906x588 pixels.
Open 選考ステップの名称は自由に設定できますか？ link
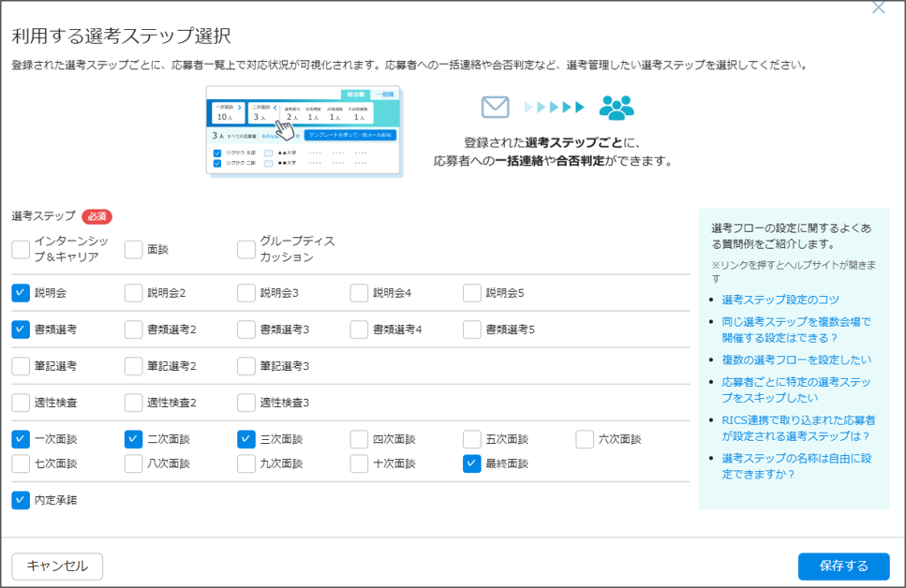796,466
